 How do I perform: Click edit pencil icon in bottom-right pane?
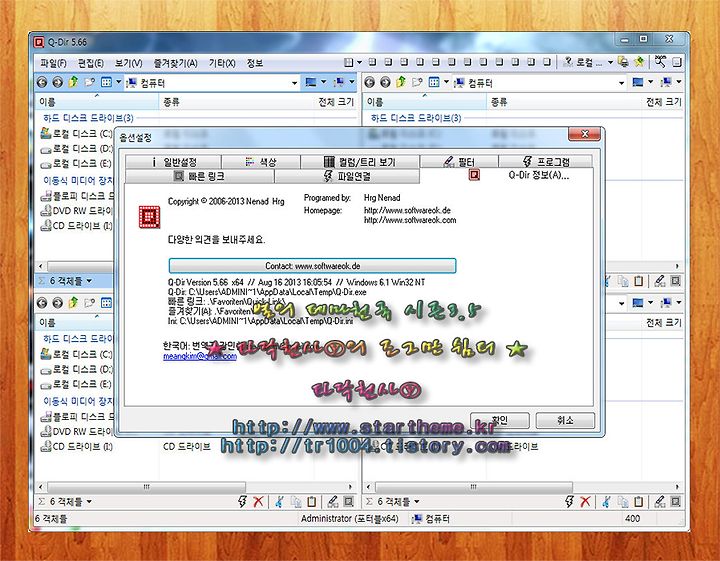click(x=660, y=501)
